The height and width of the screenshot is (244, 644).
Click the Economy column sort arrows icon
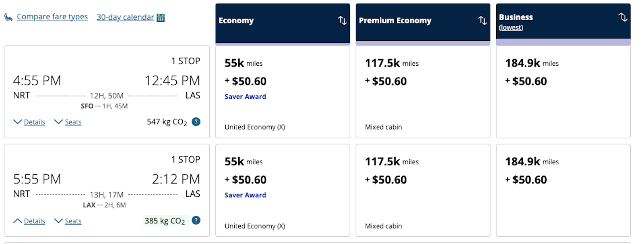click(x=342, y=20)
